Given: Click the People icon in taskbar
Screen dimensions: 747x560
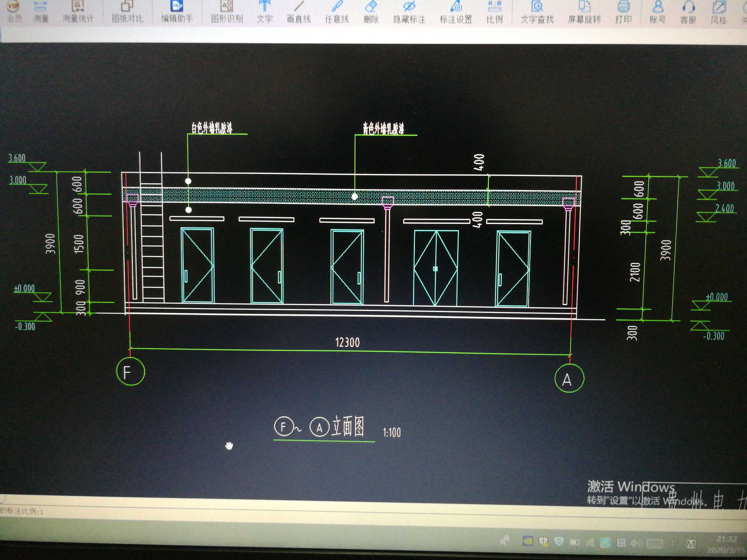Looking at the screenshot, I should click(505, 541).
